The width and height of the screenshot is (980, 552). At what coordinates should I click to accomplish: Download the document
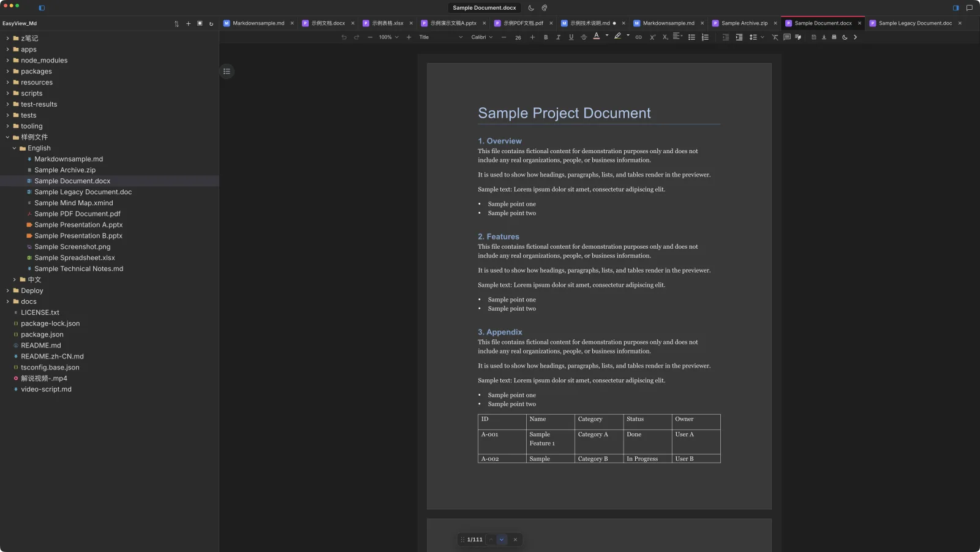point(824,37)
